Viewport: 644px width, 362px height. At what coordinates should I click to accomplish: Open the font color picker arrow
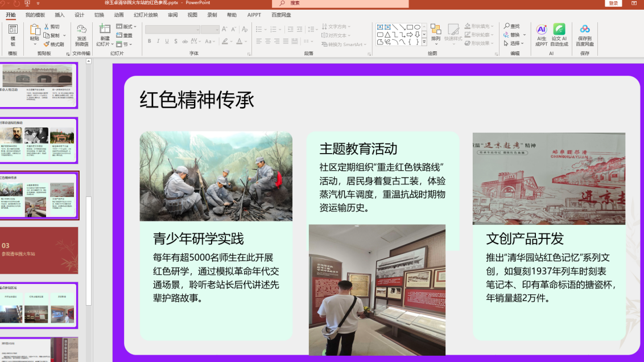pos(246,41)
